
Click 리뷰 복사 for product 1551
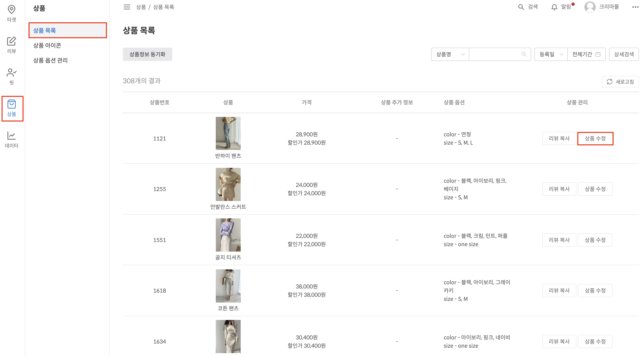(x=559, y=240)
